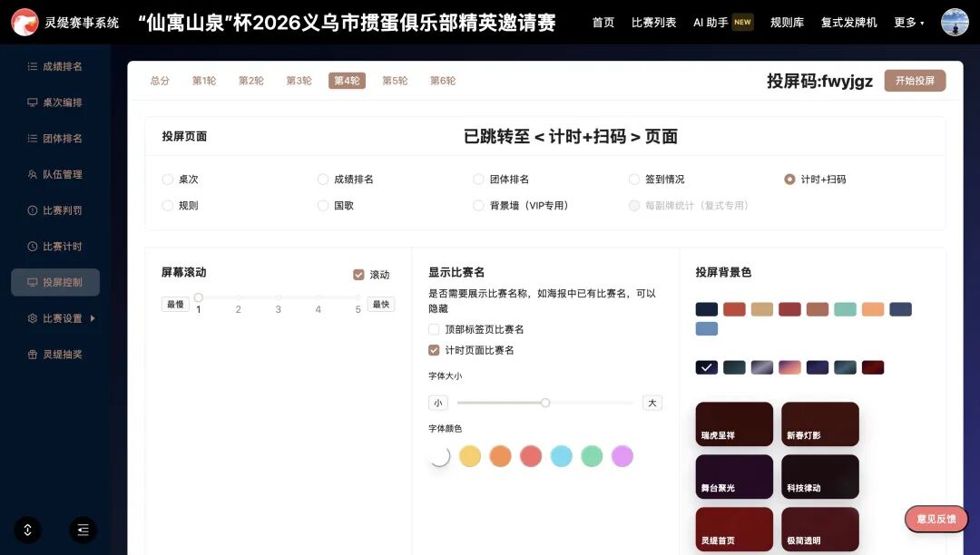This screenshot has width=980, height=555.
Task: Switch to the 第2轮 tab
Action: 251,81
